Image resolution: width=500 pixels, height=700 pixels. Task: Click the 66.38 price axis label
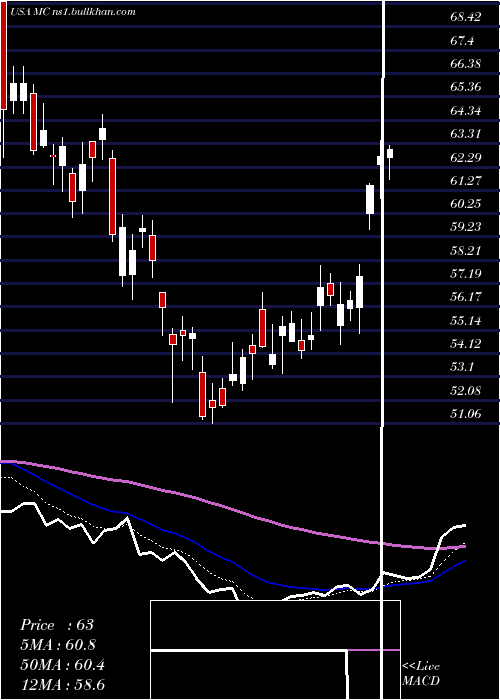click(x=466, y=64)
